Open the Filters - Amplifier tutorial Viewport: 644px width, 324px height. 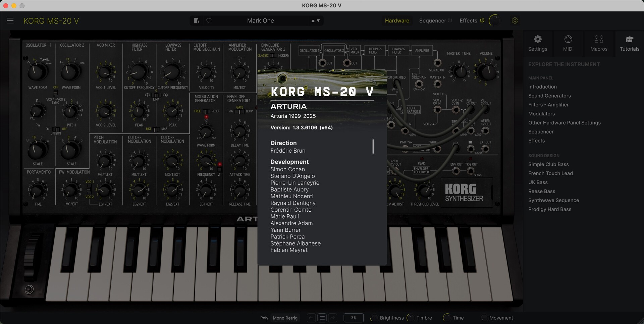pyautogui.click(x=548, y=105)
